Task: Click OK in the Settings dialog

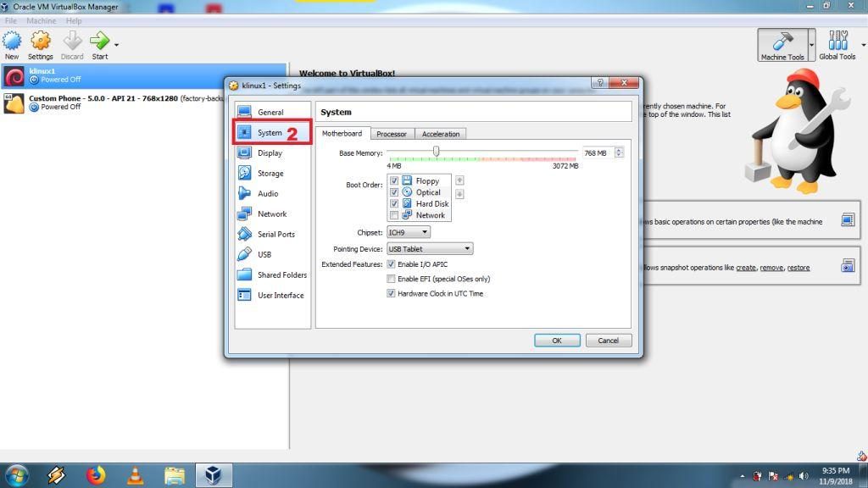Action: (x=557, y=341)
